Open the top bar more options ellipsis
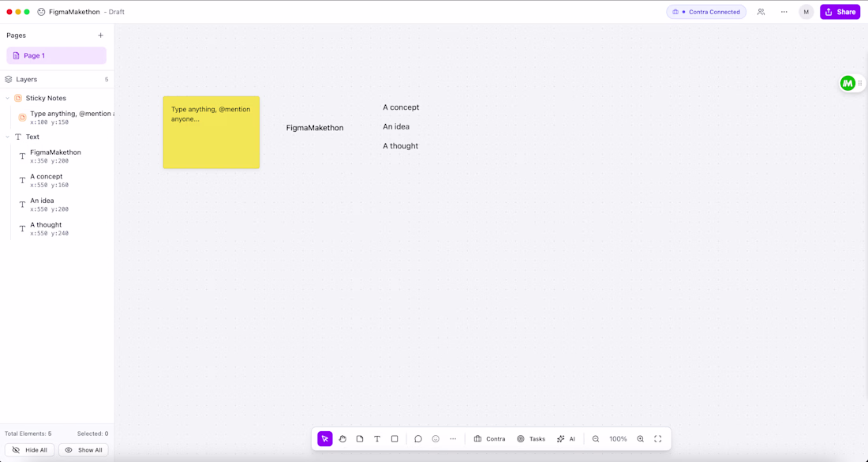The height and width of the screenshot is (462, 868). (784, 12)
